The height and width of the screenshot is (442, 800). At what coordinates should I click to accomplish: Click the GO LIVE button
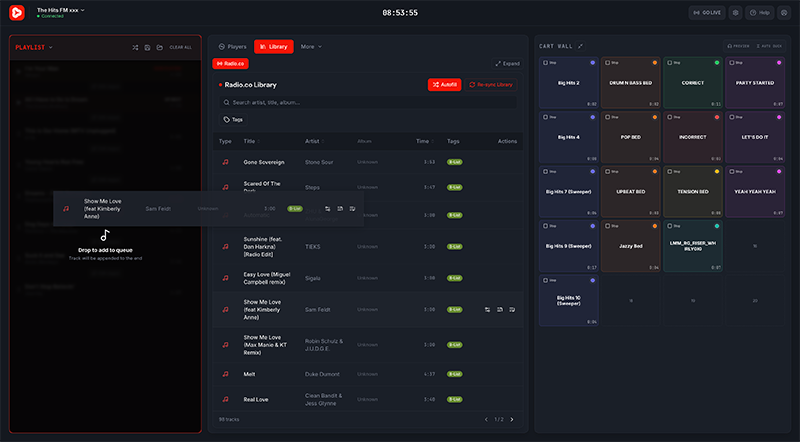pyautogui.click(x=707, y=13)
